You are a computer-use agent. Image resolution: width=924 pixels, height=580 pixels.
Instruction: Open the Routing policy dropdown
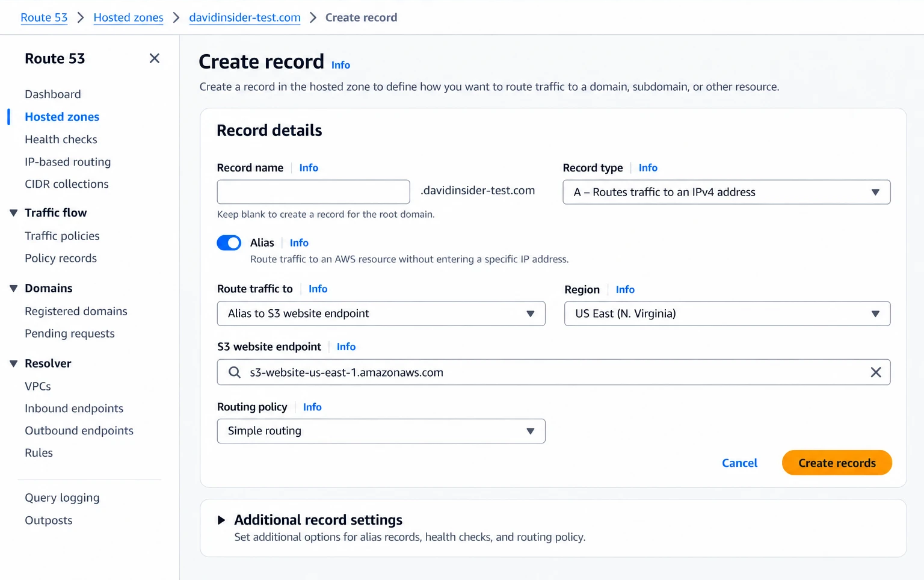[x=381, y=431]
